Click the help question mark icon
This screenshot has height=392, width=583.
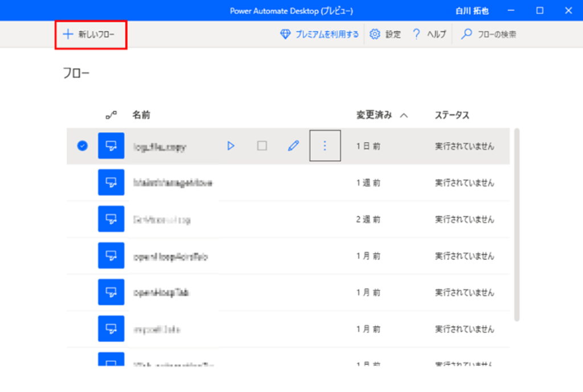pos(416,35)
